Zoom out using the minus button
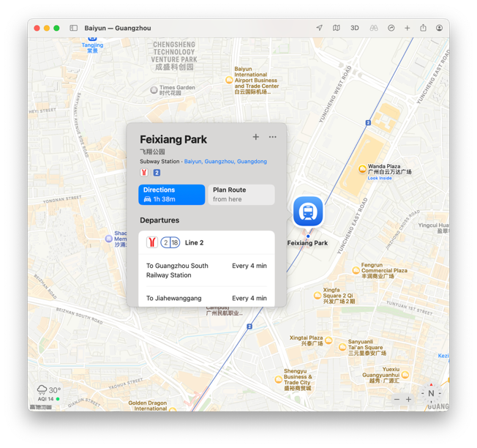The image size is (477, 448). pos(397,399)
